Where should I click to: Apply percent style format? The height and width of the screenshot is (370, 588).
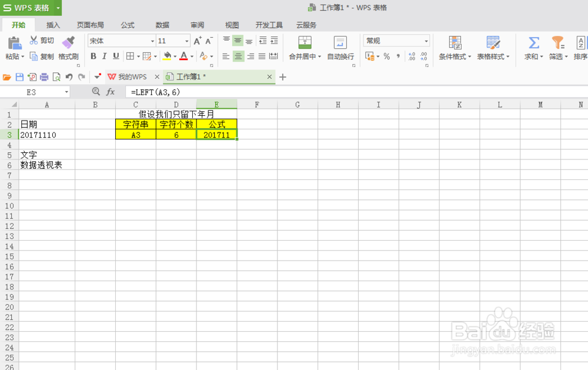pyautogui.click(x=387, y=56)
